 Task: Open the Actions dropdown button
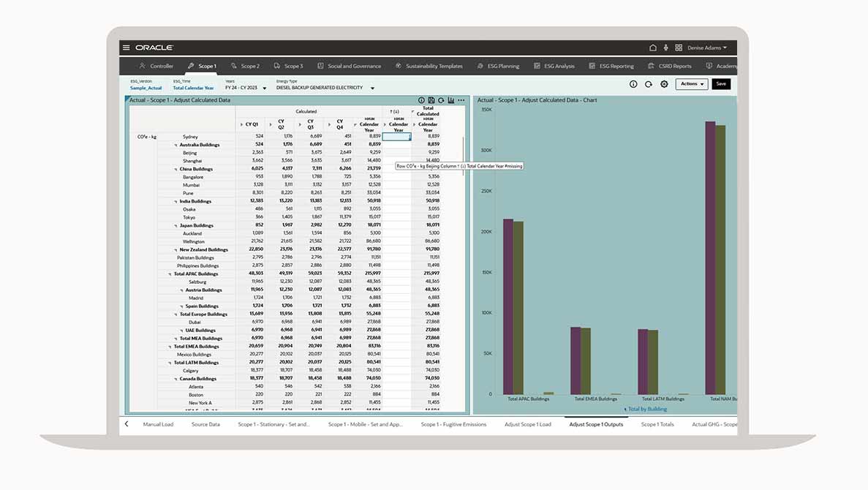tap(691, 84)
